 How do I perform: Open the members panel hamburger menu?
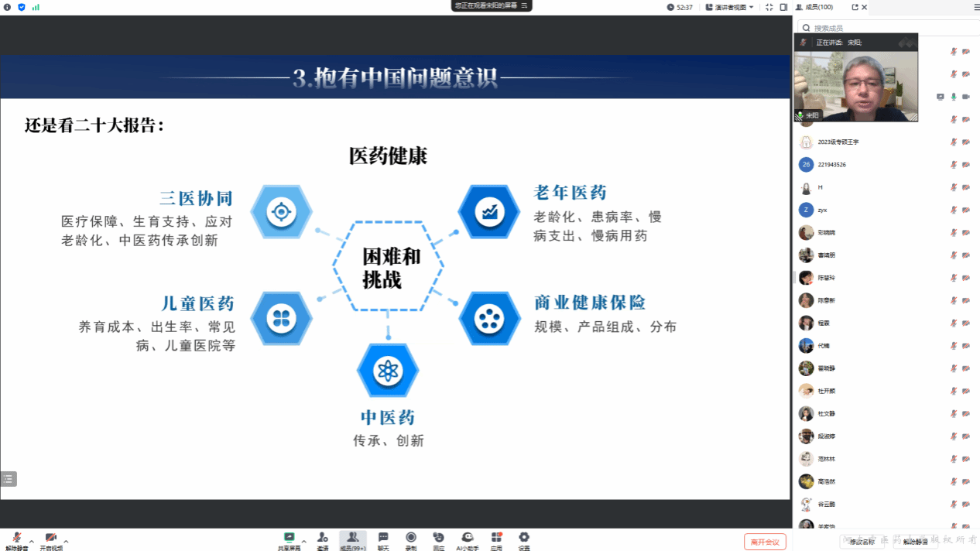[x=976, y=7]
